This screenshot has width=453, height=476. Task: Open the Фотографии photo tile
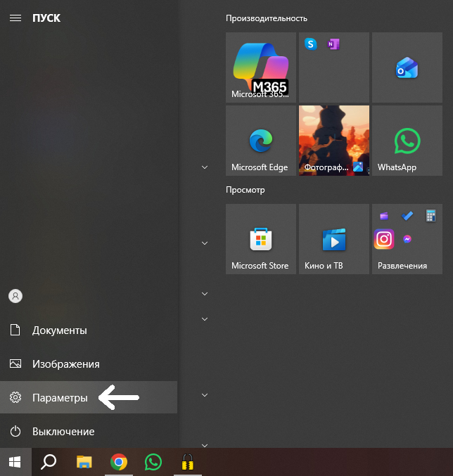point(334,141)
